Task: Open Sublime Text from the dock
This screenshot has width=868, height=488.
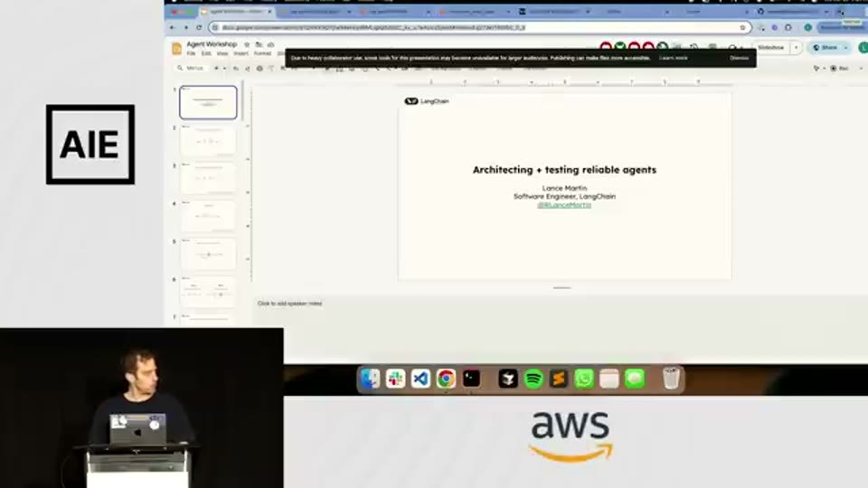Action: (x=559, y=379)
